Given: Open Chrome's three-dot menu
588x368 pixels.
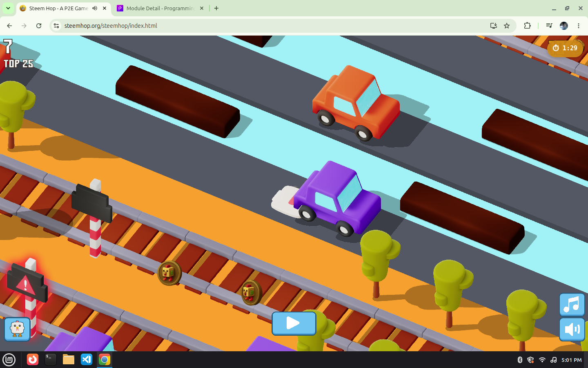Looking at the screenshot, I should click(x=579, y=26).
